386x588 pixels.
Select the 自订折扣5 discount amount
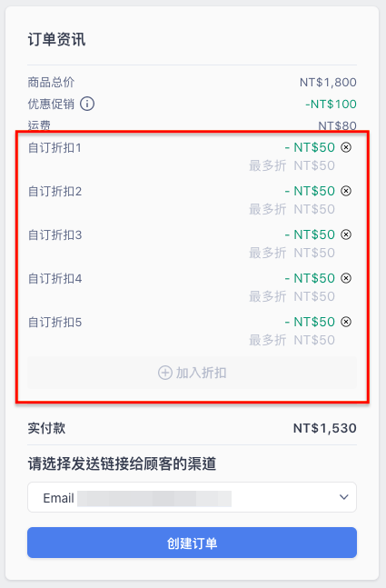[x=310, y=322]
